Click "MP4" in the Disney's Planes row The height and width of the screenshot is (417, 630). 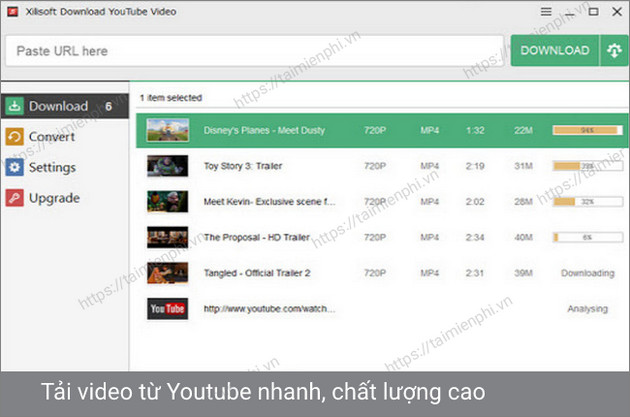point(430,130)
